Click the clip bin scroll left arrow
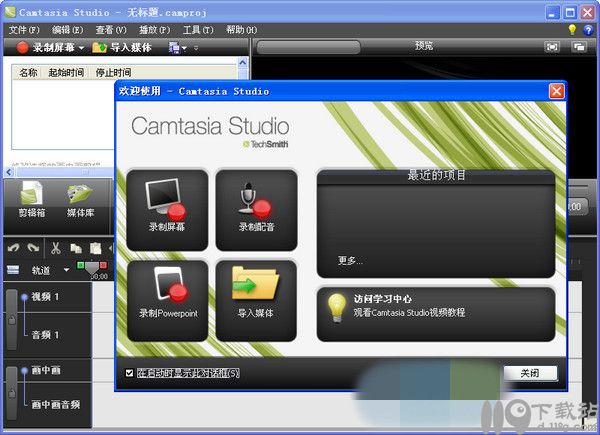The width and height of the screenshot is (600, 435). pos(10,172)
